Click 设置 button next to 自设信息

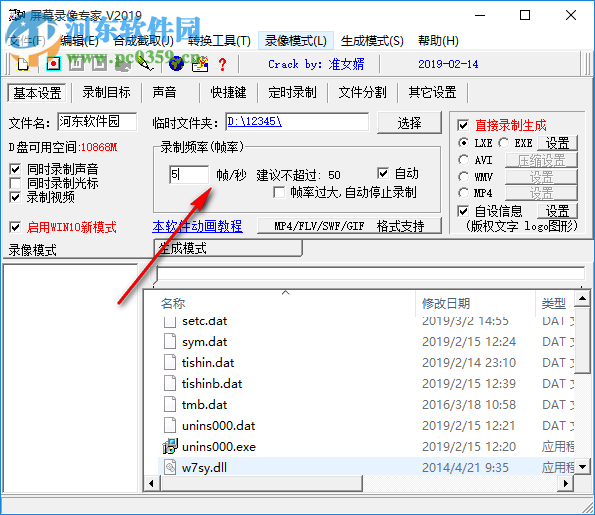pyautogui.click(x=557, y=211)
